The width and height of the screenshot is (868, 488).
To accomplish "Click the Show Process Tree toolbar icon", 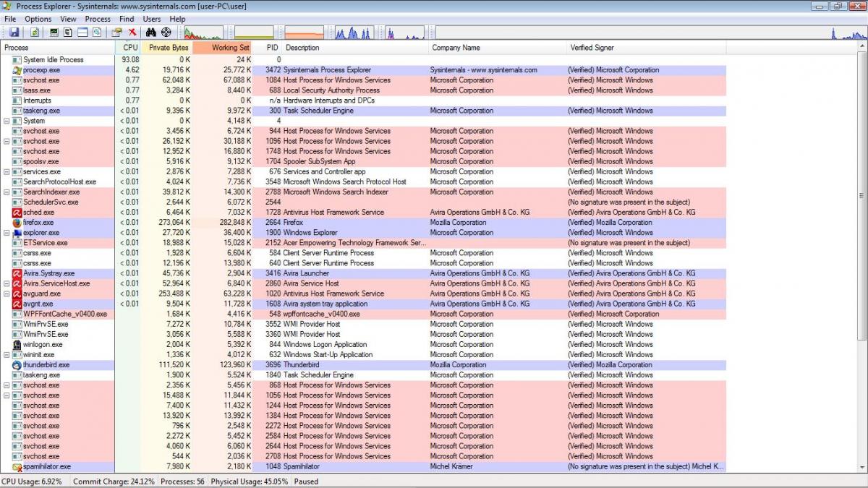I will tap(68, 33).
